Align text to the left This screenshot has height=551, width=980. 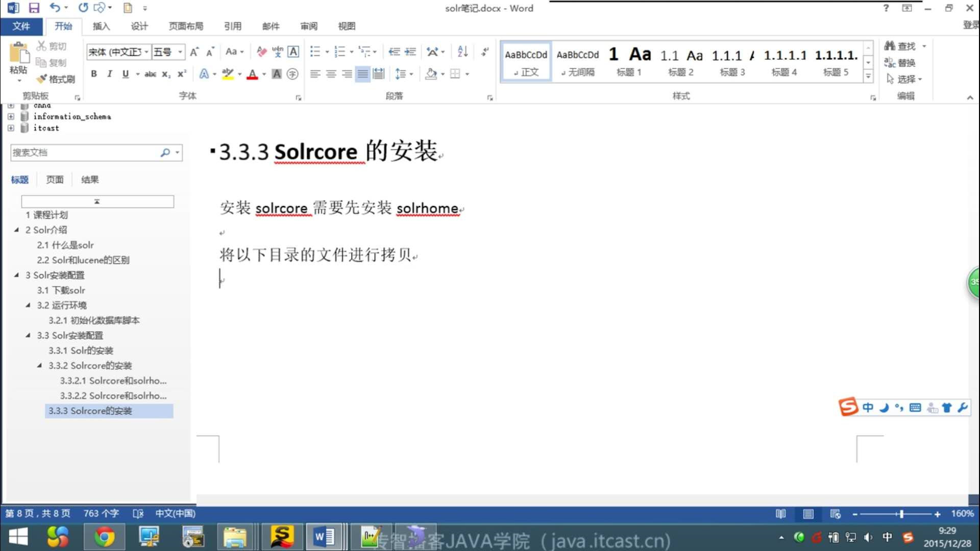tap(315, 74)
